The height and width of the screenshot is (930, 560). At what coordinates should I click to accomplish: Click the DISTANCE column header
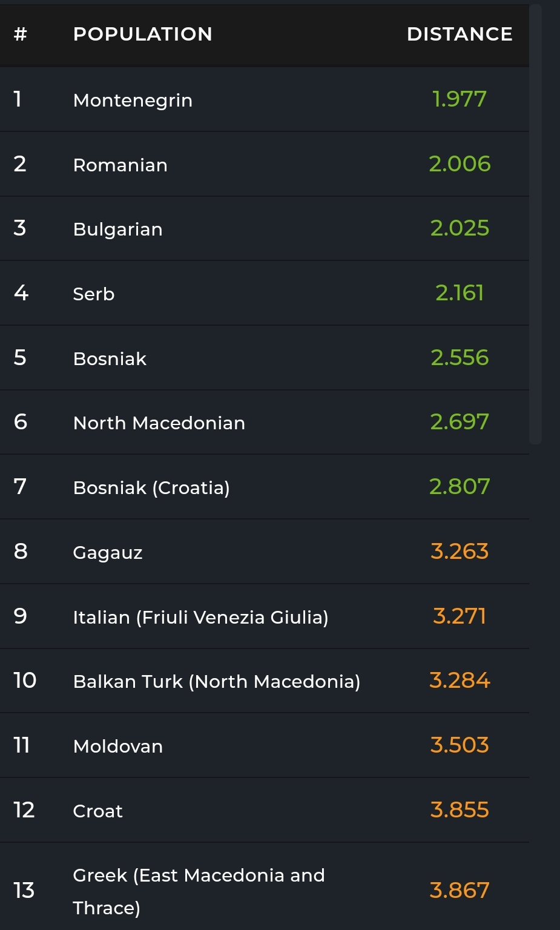click(460, 34)
